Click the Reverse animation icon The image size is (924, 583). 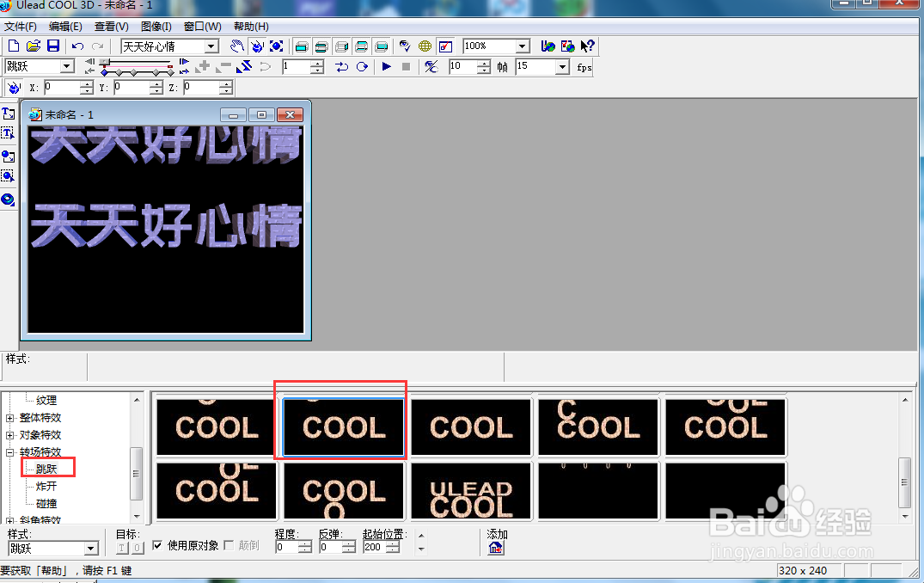coord(244,66)
